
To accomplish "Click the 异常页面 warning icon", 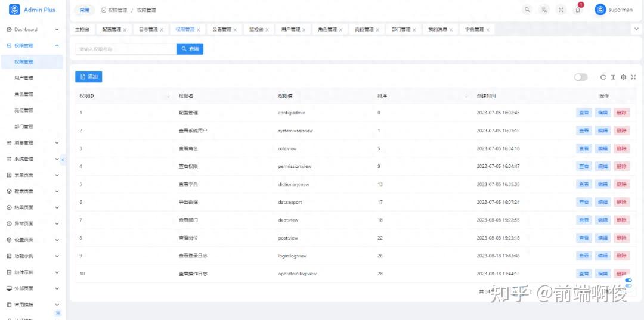I will [9, 223].
